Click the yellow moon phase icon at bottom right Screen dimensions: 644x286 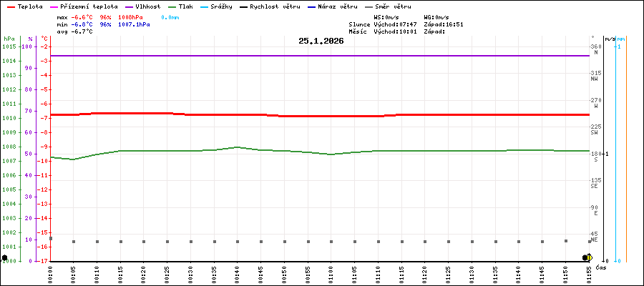point(588,257)
